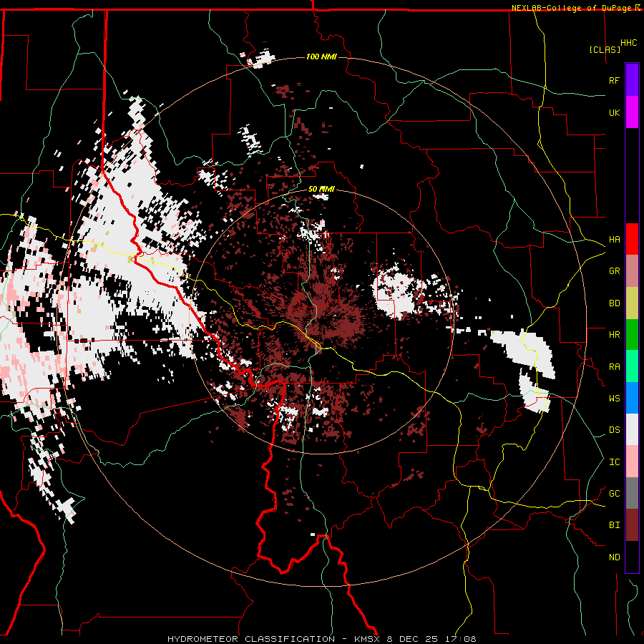The image size is (644, 644).
Task: Click the GR pinkish-brown legend swatch
Action: pyautogui.click(x=632, y=271)
